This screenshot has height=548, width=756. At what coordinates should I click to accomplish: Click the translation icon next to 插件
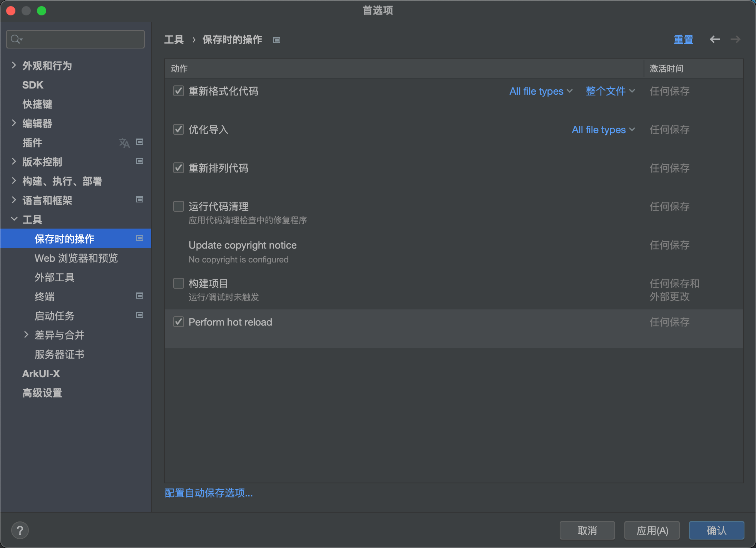[124, 143]
